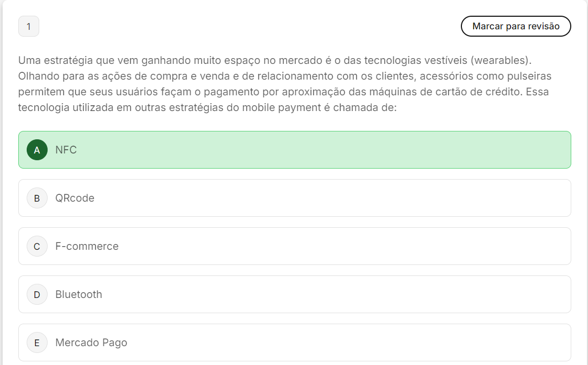Click the letter A circle badge

pyautogui.click(x=37, y=150)
